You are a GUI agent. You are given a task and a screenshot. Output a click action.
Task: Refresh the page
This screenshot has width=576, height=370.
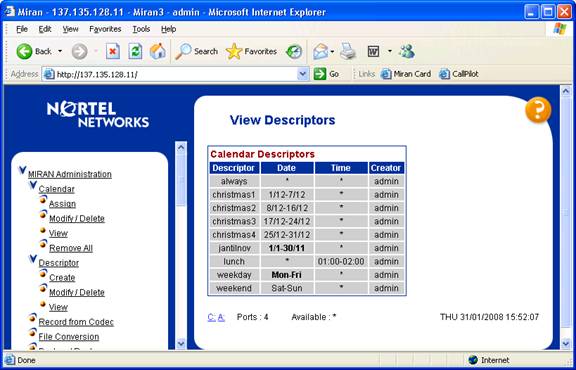tap(135, 51)
